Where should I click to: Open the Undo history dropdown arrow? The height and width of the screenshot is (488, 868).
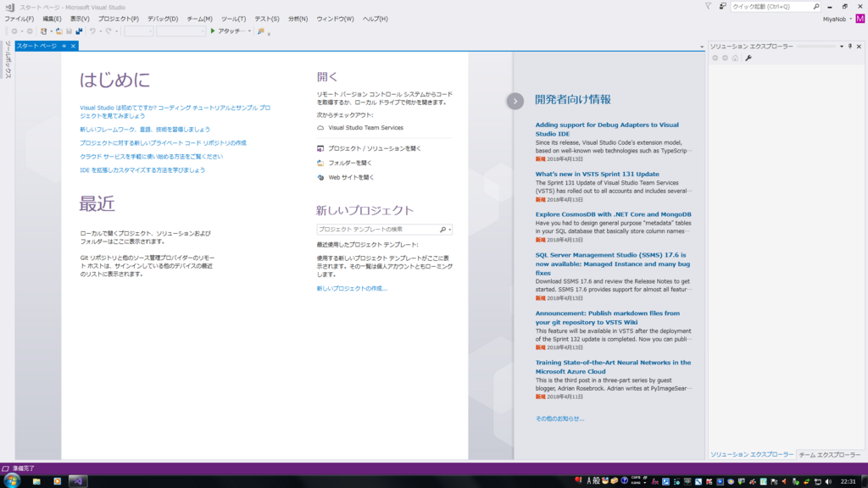pos(100,31)
